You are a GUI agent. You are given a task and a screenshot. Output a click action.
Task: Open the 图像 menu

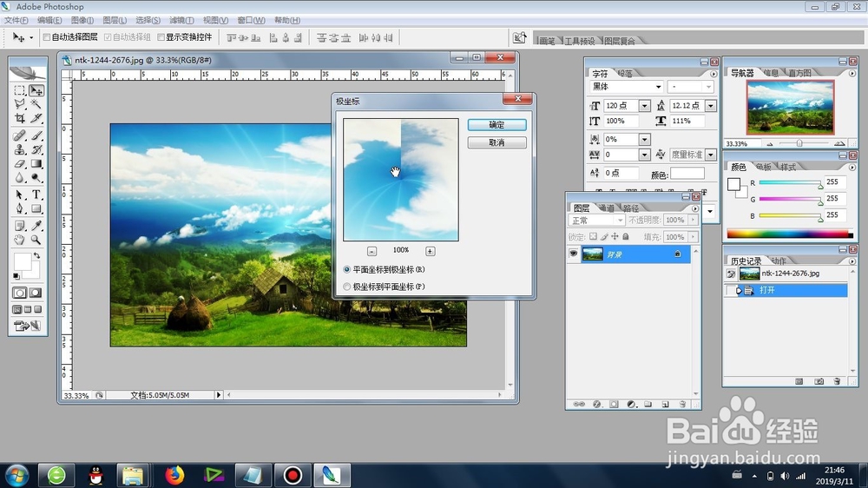point(82,20)
